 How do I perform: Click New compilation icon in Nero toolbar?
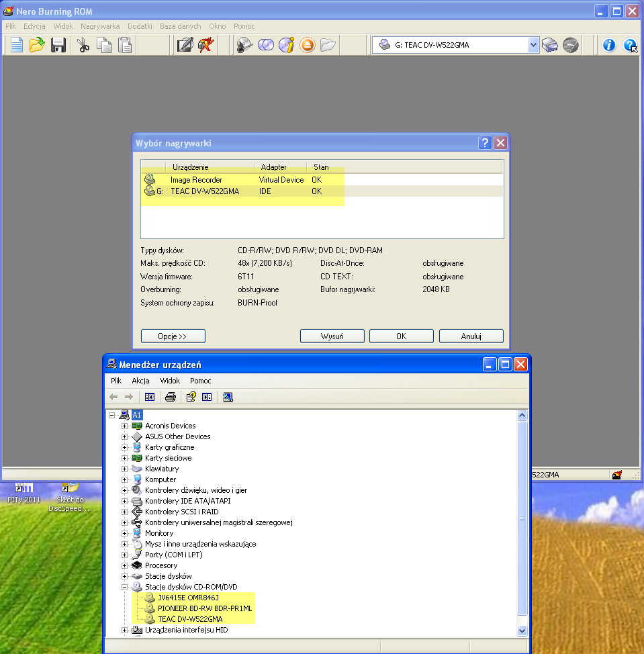16,45
